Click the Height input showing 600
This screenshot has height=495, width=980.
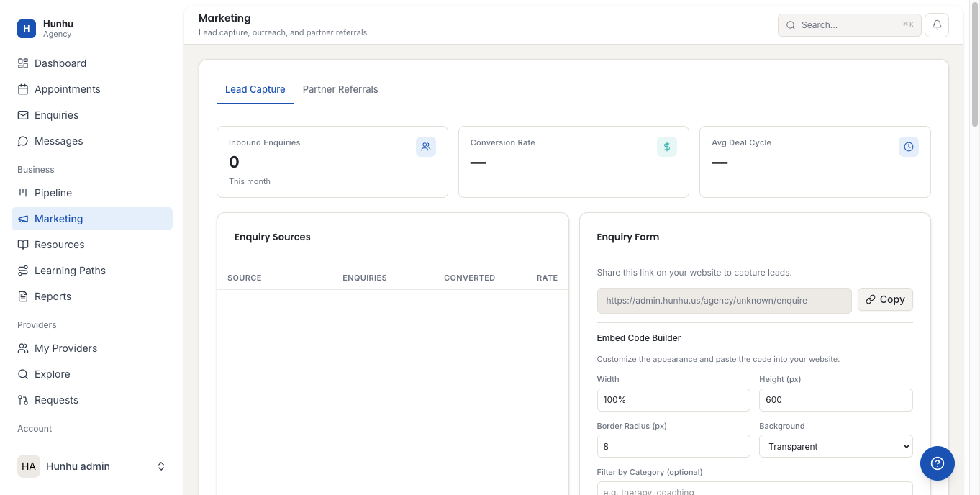836,400
